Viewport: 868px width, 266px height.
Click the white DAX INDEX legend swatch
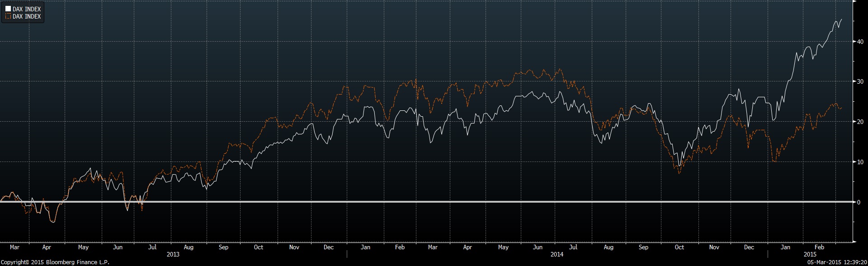(8, 9)
